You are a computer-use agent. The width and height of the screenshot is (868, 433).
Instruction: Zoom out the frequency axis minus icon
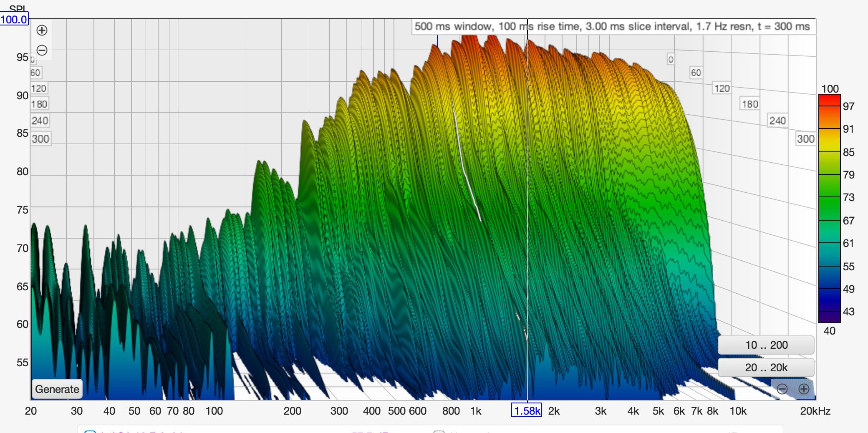(x=782, y=389)
